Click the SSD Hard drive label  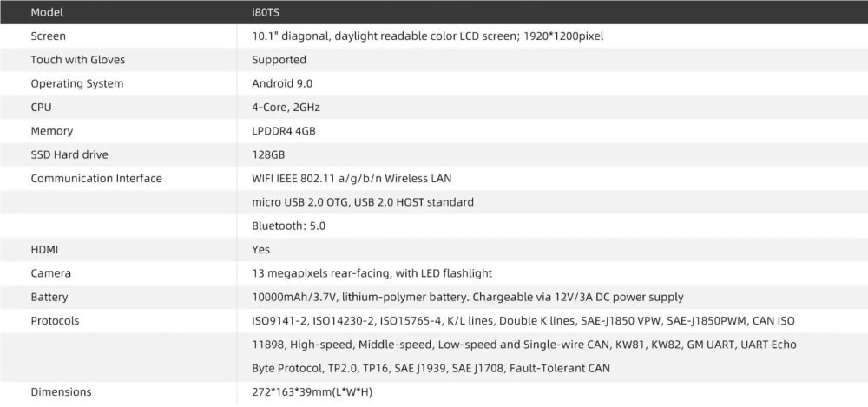point(70,154)
